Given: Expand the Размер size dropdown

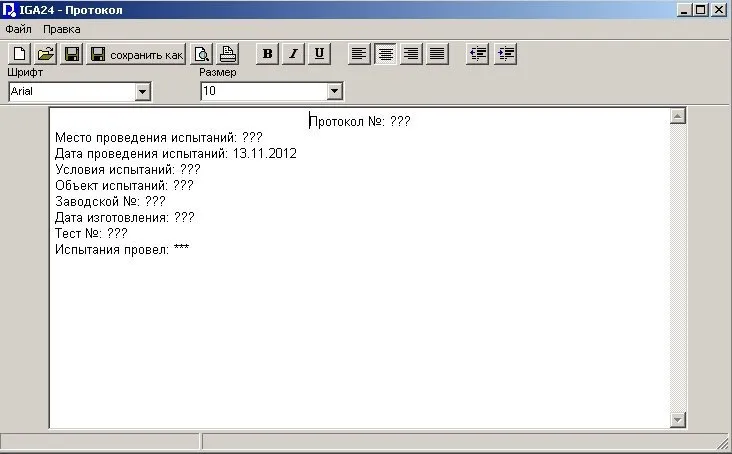Looking at the screenshot, I should (334, 91).
